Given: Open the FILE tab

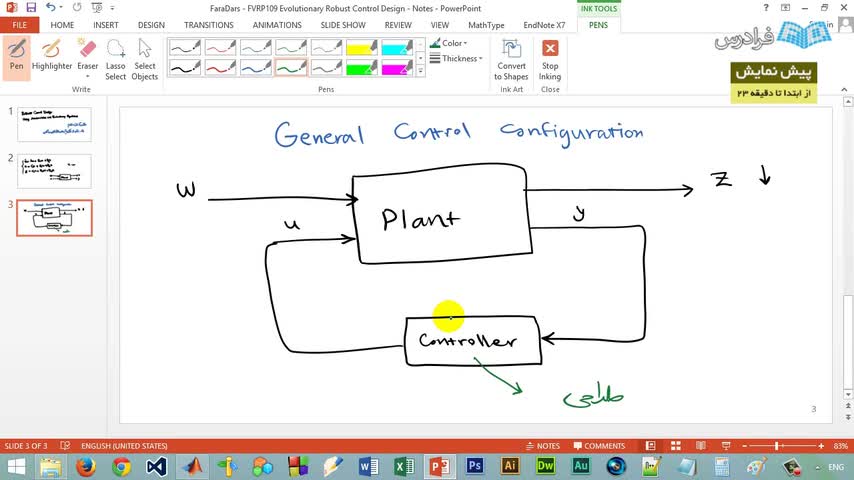Looking at the screenshot, I should 20,25.
